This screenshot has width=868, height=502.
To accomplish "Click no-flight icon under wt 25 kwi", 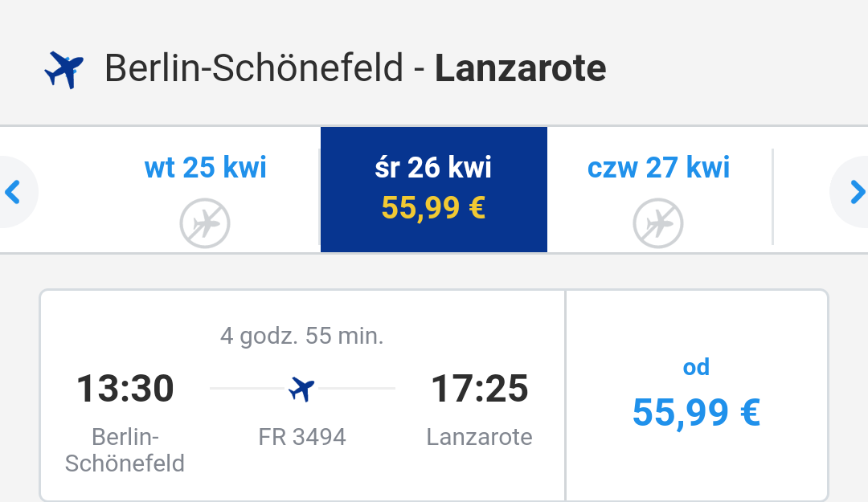I will (x=205, y=223).
